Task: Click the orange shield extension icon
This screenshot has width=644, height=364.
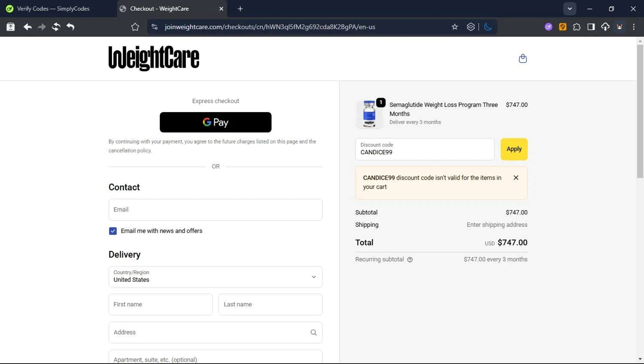Action: 562,27
